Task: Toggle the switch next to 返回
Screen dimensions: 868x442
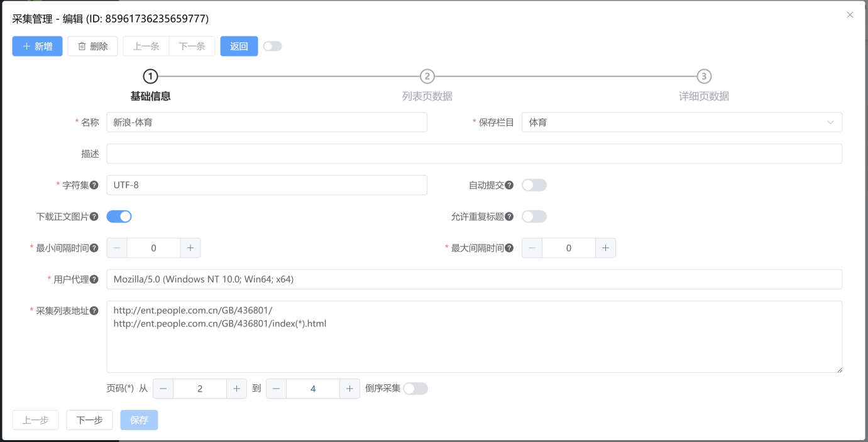Action: [x=272, y=46]
